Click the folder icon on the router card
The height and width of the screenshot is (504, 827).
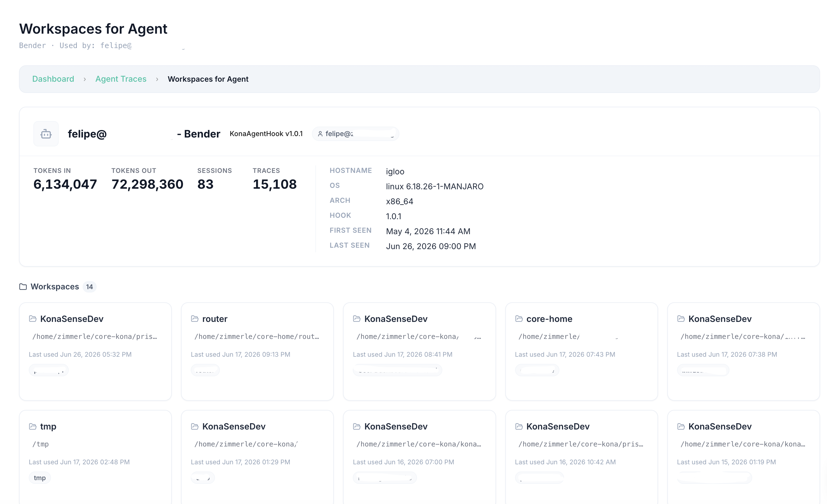(195, 319)
